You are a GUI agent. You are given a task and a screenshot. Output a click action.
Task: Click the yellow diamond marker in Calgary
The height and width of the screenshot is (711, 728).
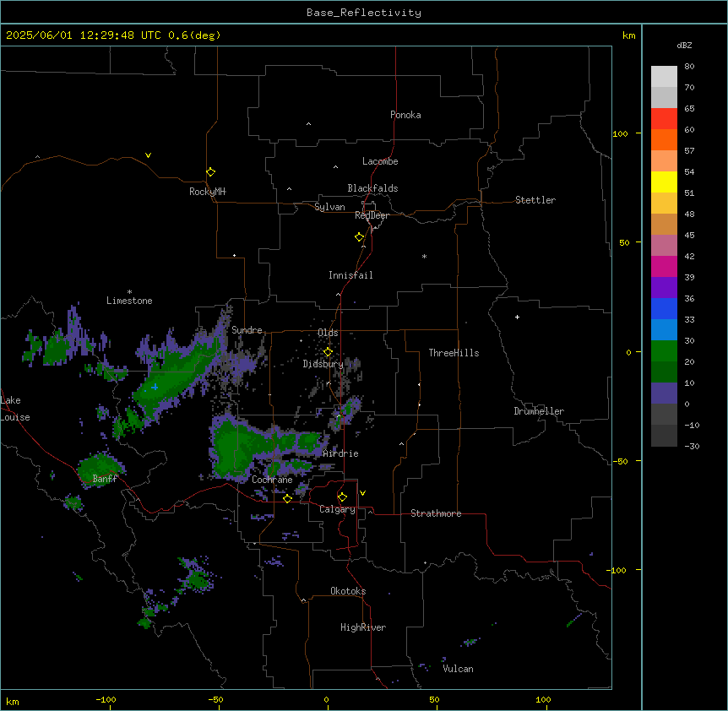[342, 497]
